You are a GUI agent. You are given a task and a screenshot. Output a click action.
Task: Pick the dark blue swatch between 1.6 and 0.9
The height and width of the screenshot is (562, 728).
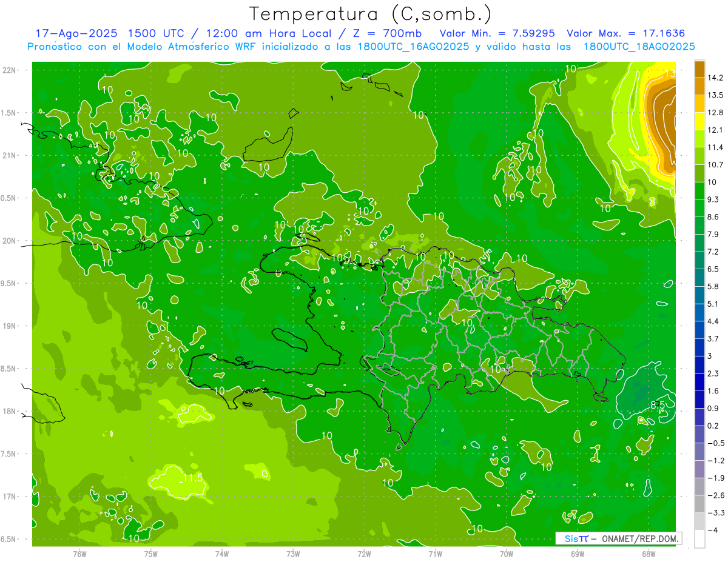(699, 400)
